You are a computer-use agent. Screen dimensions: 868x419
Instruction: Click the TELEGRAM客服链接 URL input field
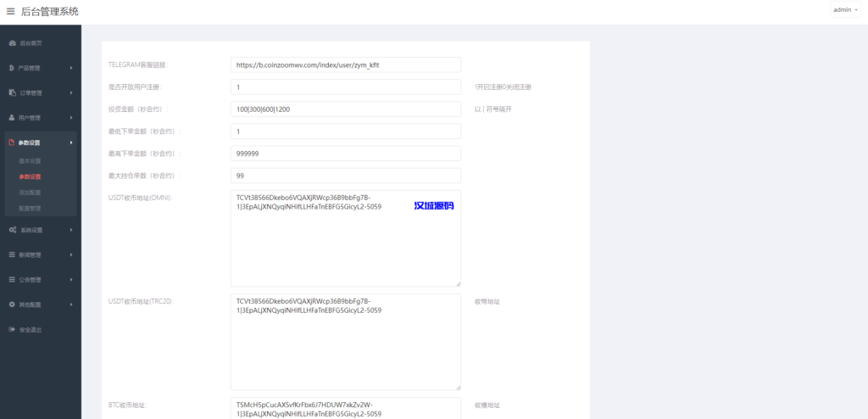[x=345, y=64]
